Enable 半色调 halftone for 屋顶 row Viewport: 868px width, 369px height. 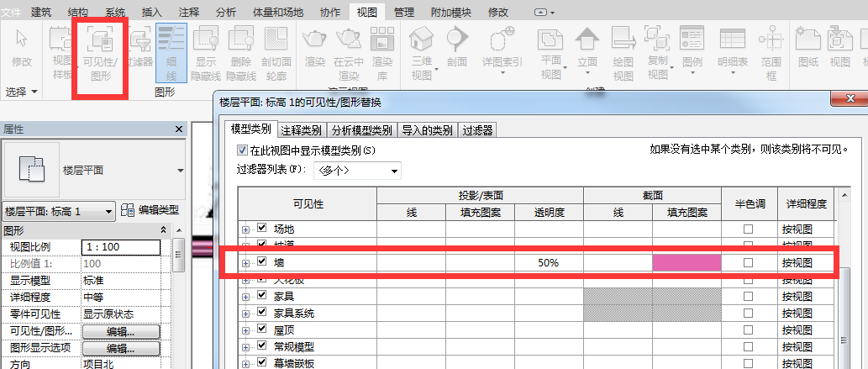point(749,330)
